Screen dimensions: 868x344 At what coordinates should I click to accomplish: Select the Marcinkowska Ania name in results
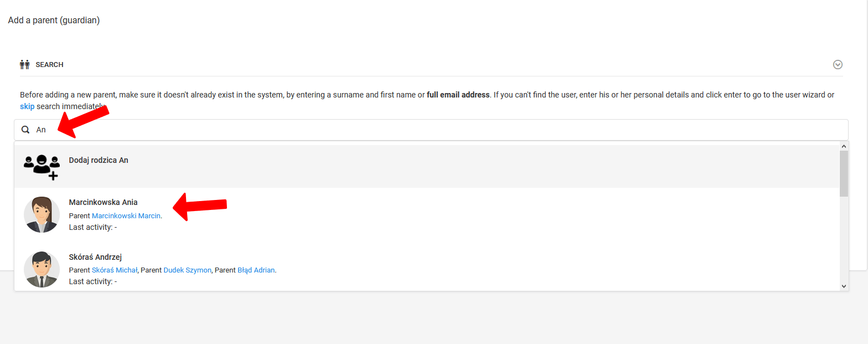click(x=103, y=202)
